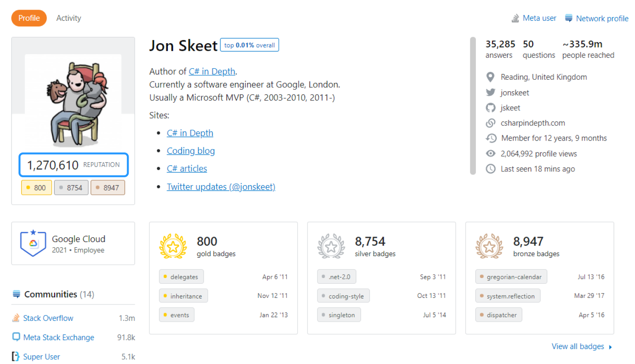635x364 pixels.
Task: Click the GitHub icon beside jskeet
Action: [x=490, y=108]
